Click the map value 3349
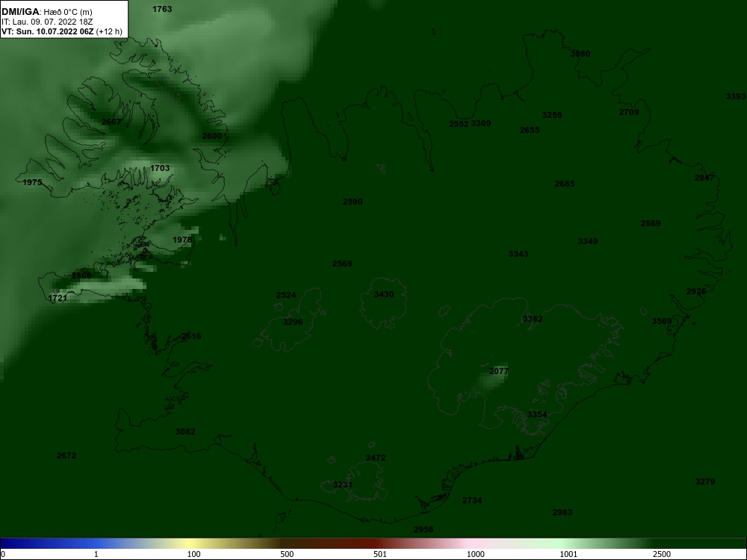Viewport: 747px width, 560px height. pos(588,241)
